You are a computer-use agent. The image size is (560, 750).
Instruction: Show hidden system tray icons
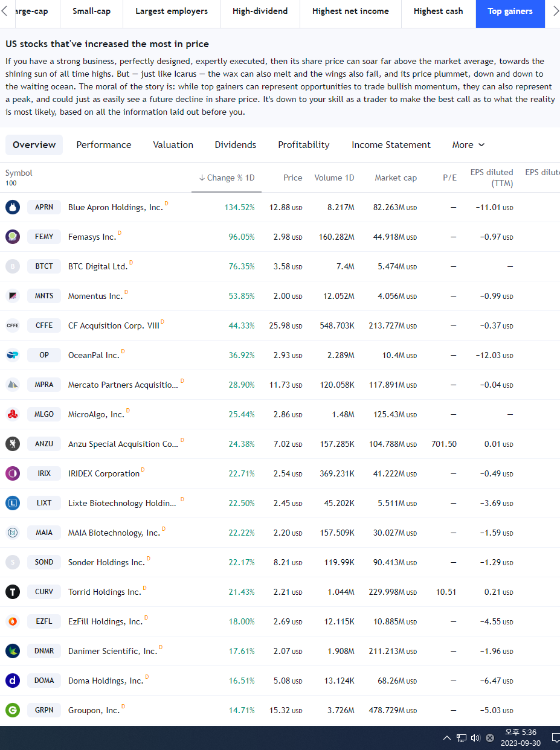coord(446,737)
